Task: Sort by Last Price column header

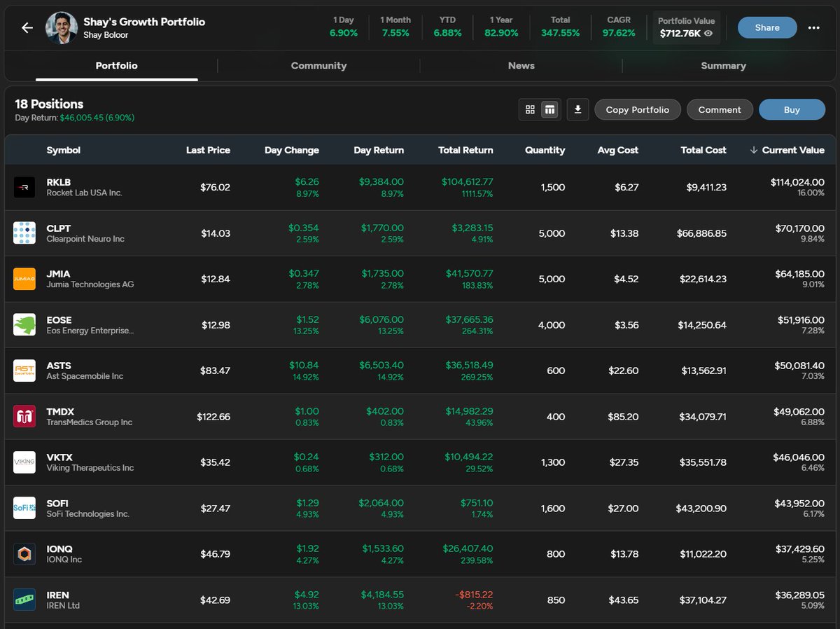Action: pos(208,150)
